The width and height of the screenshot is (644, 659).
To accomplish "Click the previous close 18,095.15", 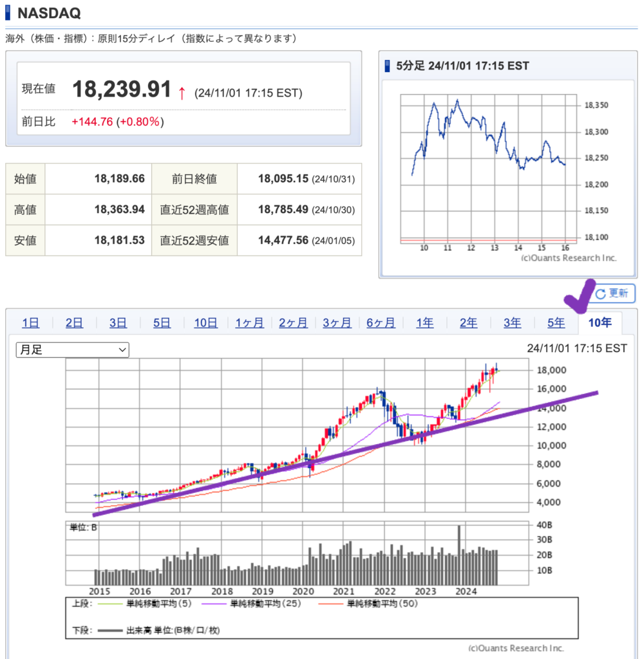I will pos(283,179).
